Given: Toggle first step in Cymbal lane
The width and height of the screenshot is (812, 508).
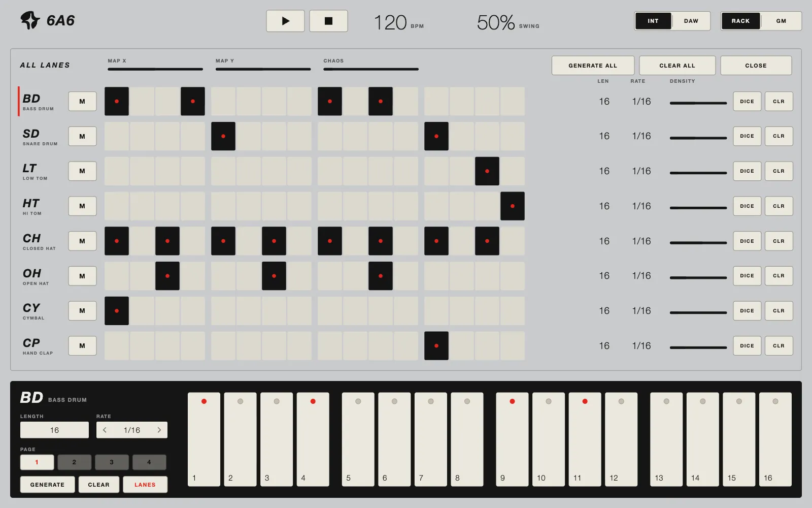Looking at the screenshot, I should (117, 310).
